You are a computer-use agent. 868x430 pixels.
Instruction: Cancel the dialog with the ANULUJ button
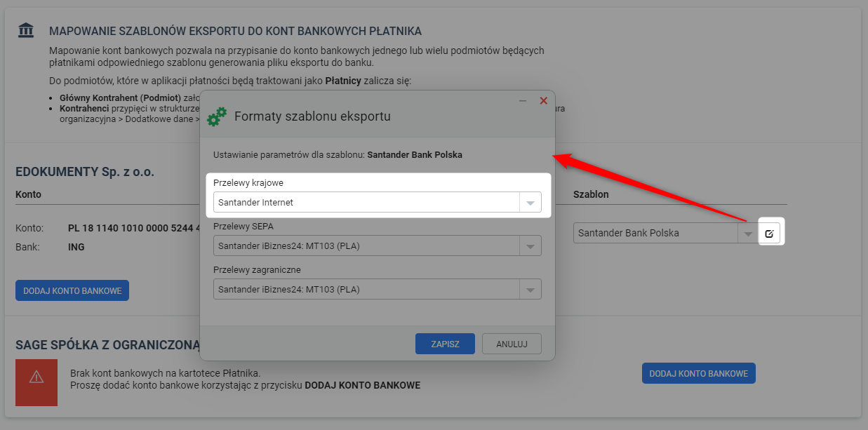point(512,344)
